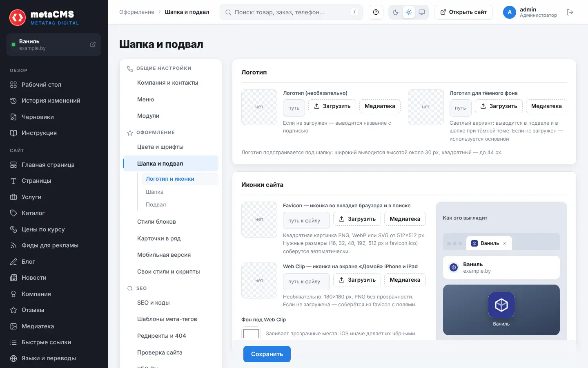588x368 pixels.
Task: Select Цвета и шрифты settings item
Action: (171, 147)
